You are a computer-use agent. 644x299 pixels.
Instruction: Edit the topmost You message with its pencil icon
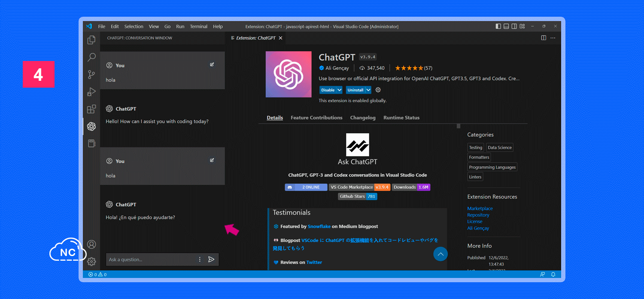coord(212,64)
